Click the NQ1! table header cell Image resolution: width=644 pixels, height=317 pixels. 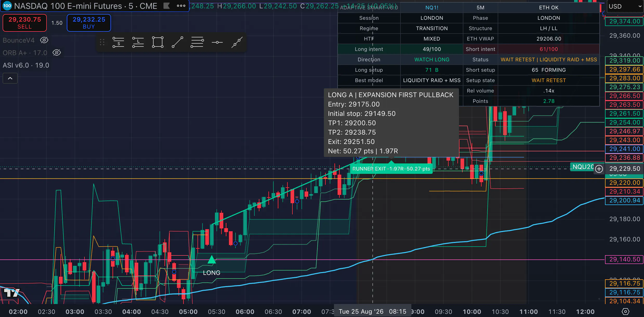pyautogui.click(x=432, y=8)
